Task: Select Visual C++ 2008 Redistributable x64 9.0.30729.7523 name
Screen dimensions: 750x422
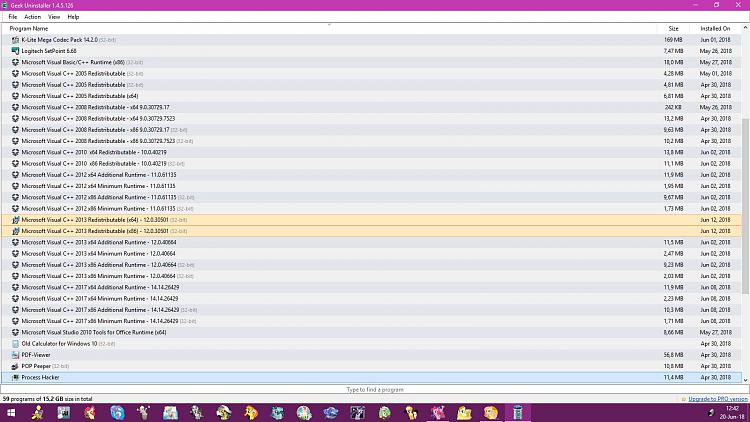Action: 98,119
